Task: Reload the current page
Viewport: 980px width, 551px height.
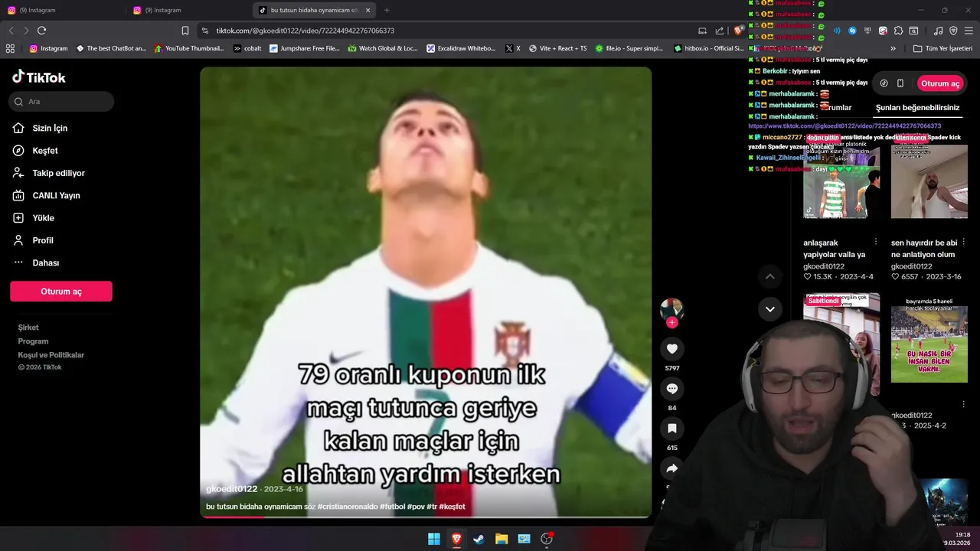Action: [x=41, y=31]
